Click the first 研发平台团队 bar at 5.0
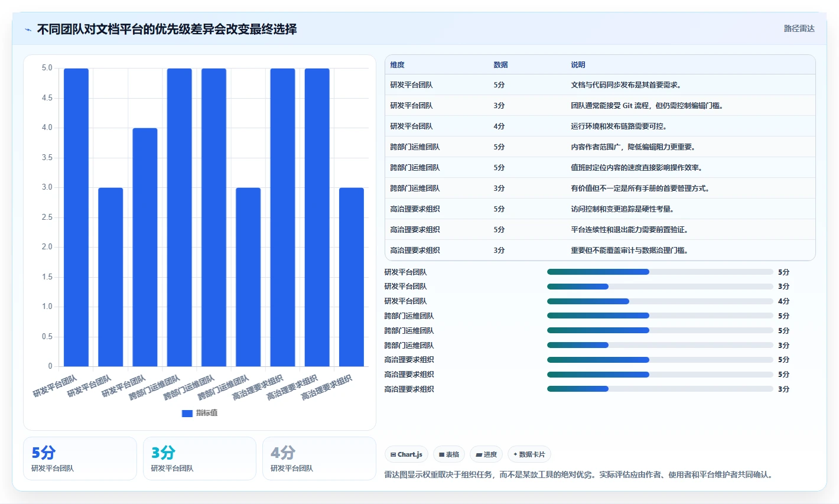Viewport: 839px width, 504px height. pos(76,217)
